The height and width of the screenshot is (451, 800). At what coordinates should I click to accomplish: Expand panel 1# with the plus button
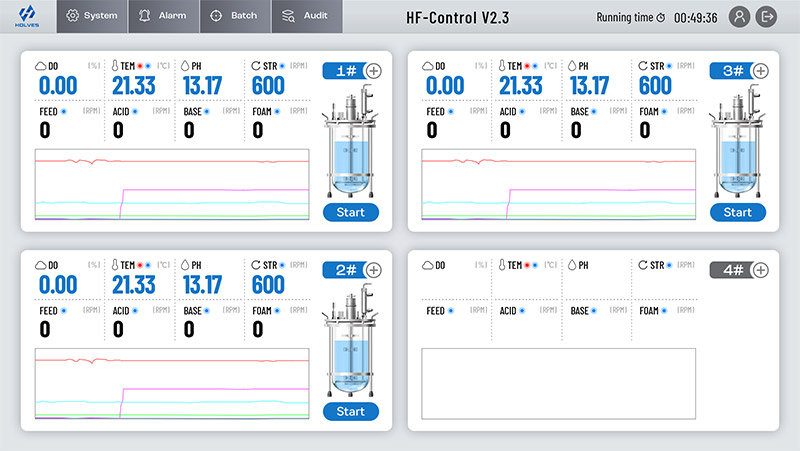tap(374, 71)
